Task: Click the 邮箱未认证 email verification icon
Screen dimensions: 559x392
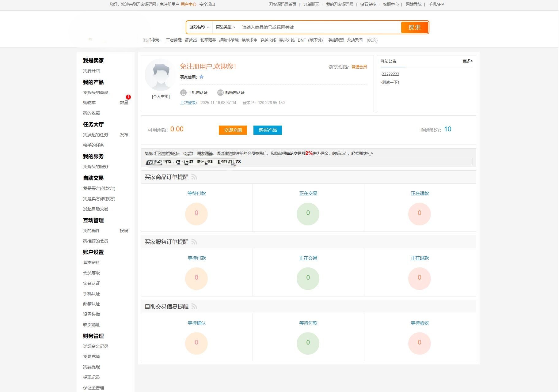Action: [x=220, y=92]
